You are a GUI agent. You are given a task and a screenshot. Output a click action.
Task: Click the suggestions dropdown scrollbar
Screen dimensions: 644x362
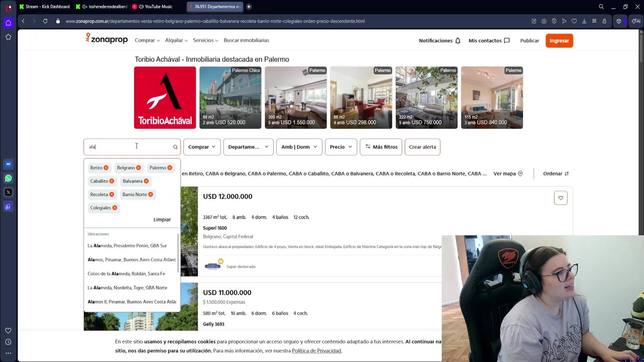pyautogui.click(x=178, y=254)
